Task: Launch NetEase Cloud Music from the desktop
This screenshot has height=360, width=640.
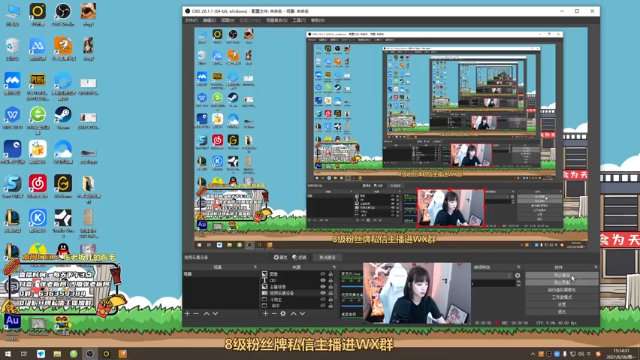Action: [x=38, y=187]
